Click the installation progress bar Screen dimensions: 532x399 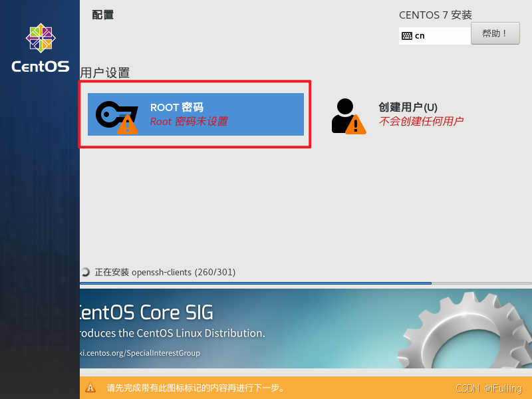point(306,283)
